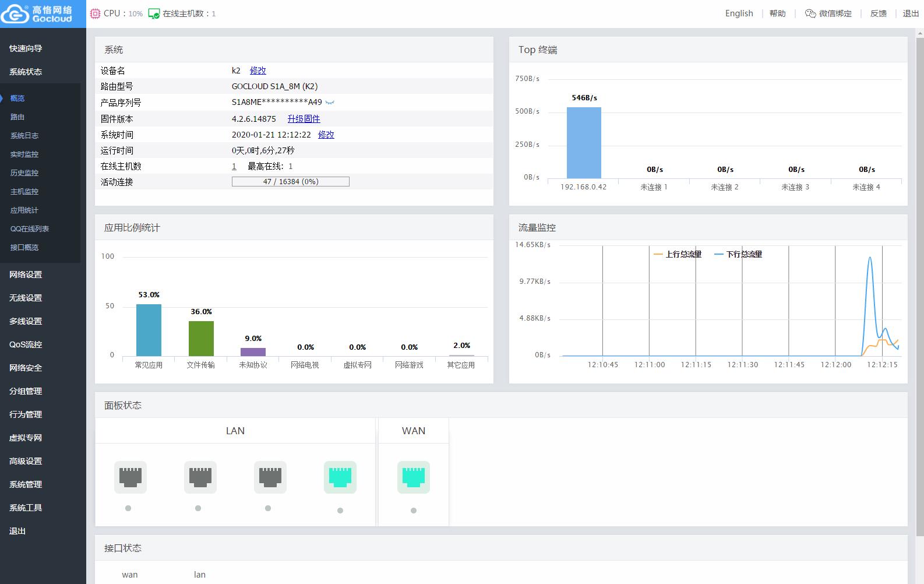
Task: Click 修改 next to system time
Action: point(326,135)
